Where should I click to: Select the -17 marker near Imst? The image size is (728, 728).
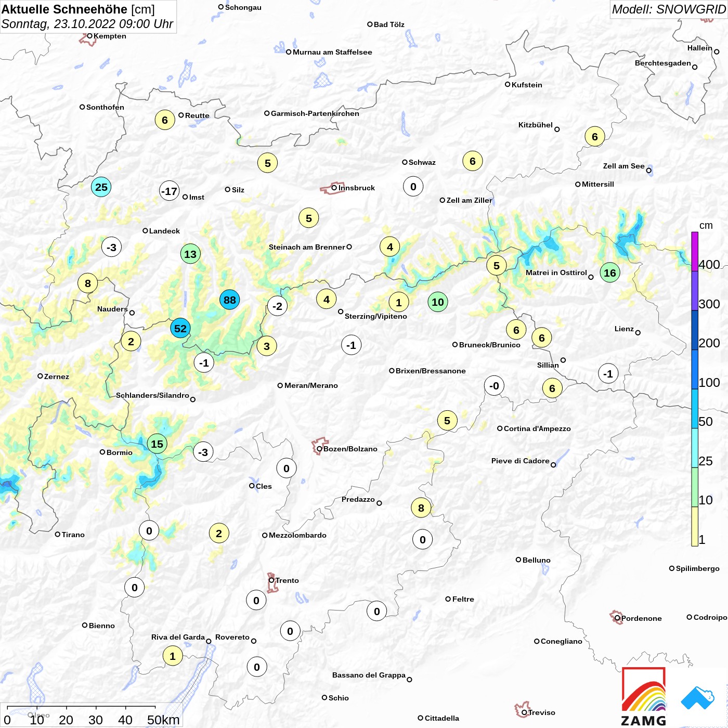[169, 191]
